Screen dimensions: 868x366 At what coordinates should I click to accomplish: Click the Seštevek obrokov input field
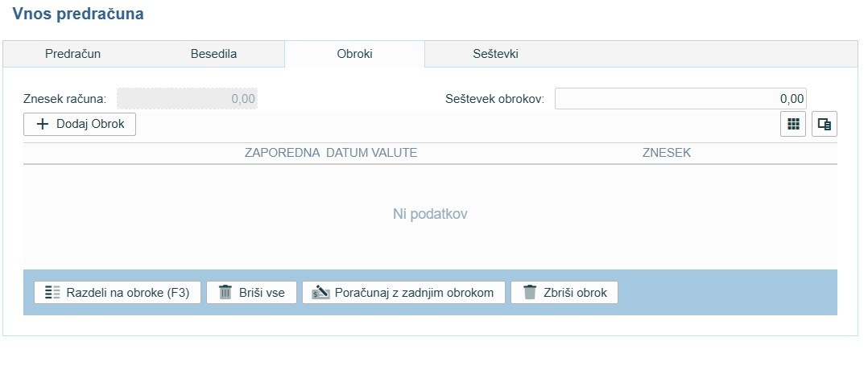click(680, 98)
